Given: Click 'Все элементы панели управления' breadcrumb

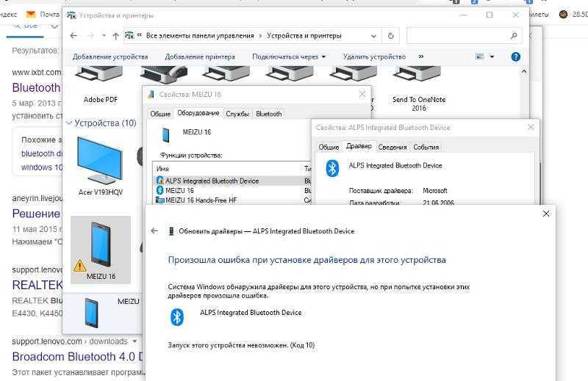Looking at the screenshot, I should pyautogui.click(x=200, y=36).
